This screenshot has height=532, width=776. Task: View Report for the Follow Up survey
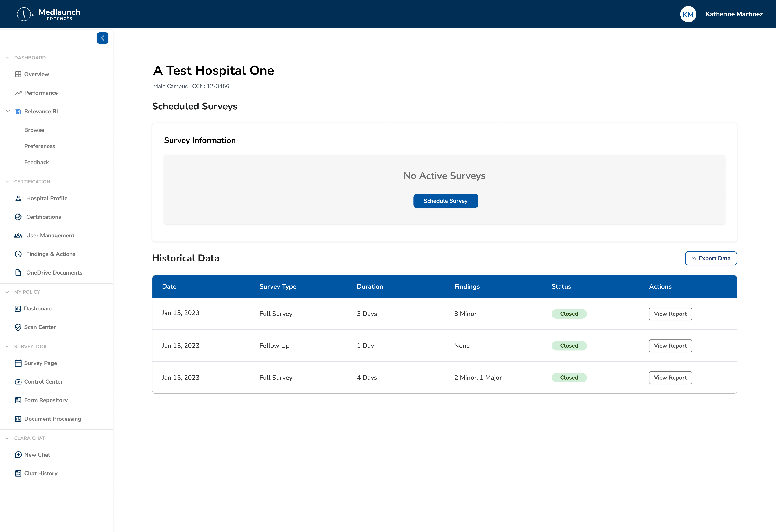click(670, 346)
